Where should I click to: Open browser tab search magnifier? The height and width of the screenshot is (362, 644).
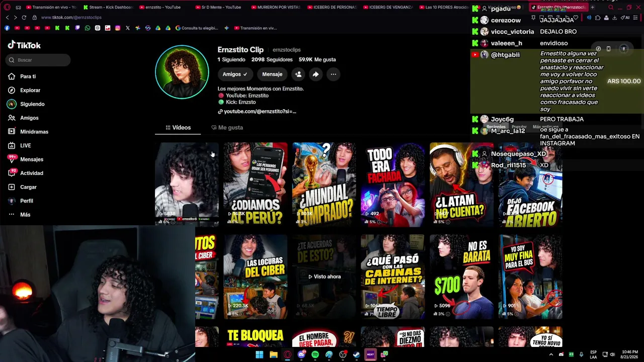coord(611,8)
